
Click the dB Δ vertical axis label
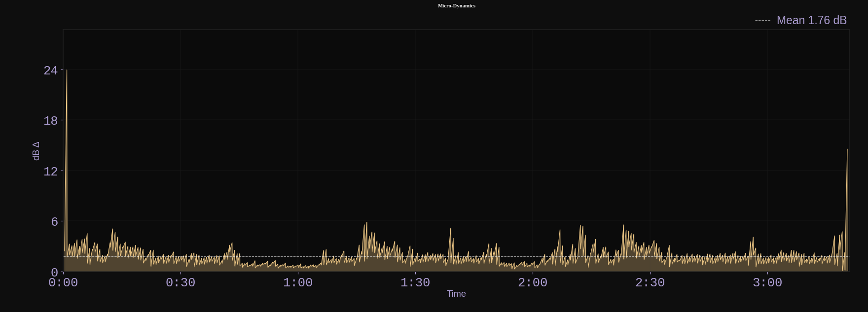(x=36, y=151)
